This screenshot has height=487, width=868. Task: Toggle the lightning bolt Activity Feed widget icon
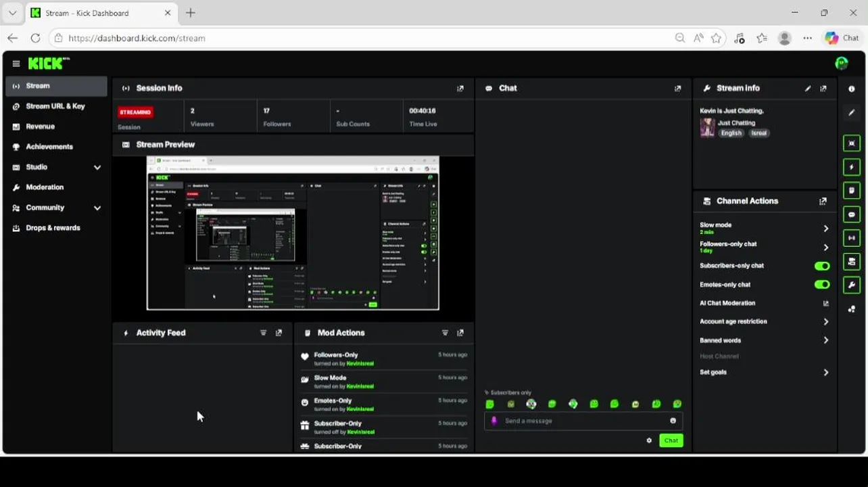pyautogui.click(x=852, y=167)
